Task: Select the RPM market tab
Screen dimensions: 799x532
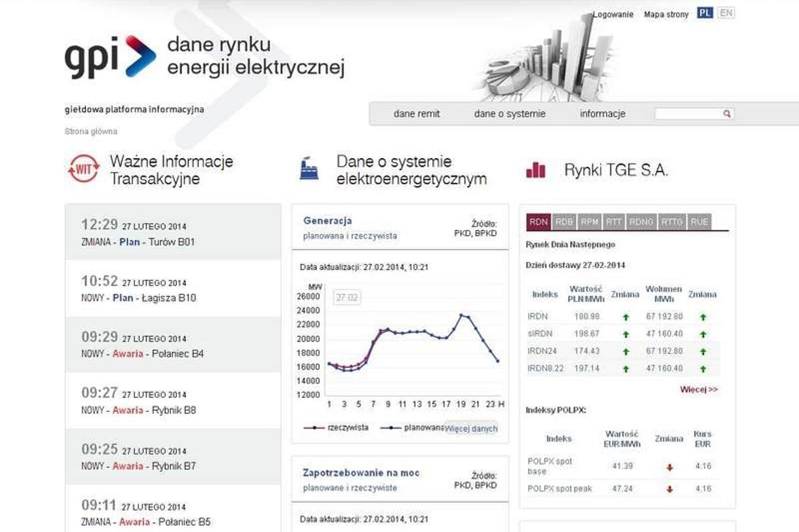Action: pyautogui.click(x=589, y=222)
